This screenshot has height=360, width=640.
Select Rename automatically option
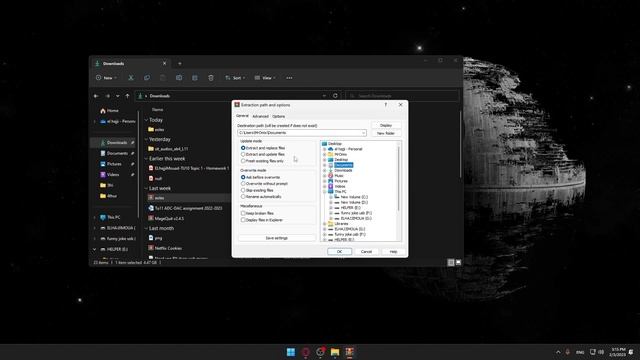tap(243, 197)
